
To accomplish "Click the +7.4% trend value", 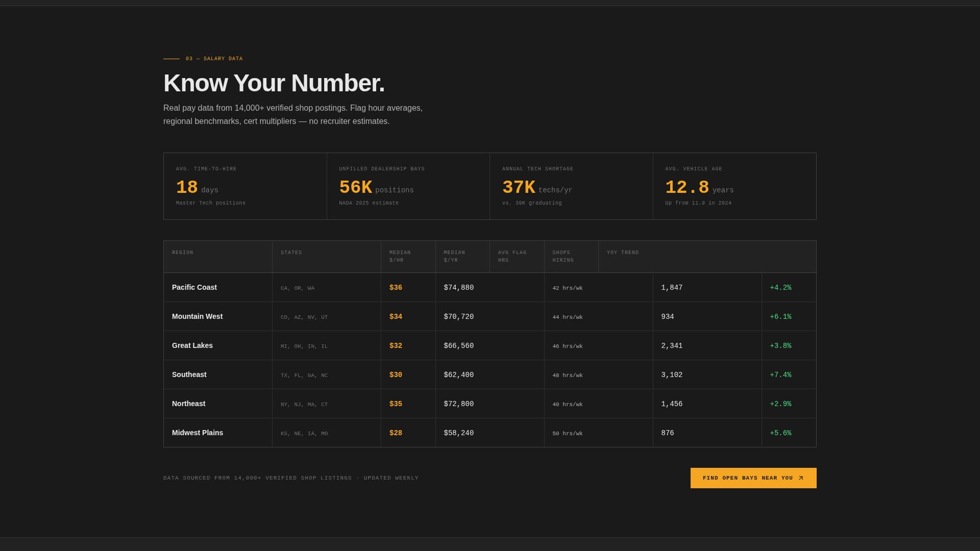I will pos(780,375).
